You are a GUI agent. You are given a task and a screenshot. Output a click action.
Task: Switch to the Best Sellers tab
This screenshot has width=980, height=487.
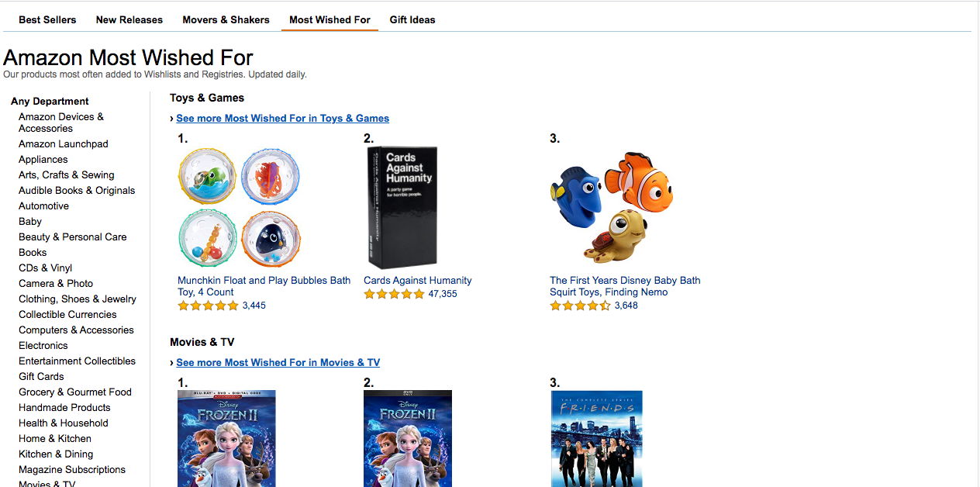[x=47, y=19]
